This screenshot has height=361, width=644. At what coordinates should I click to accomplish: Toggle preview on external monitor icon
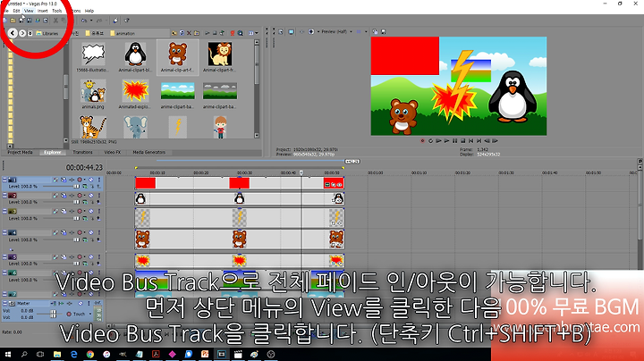tap(292, 31)
